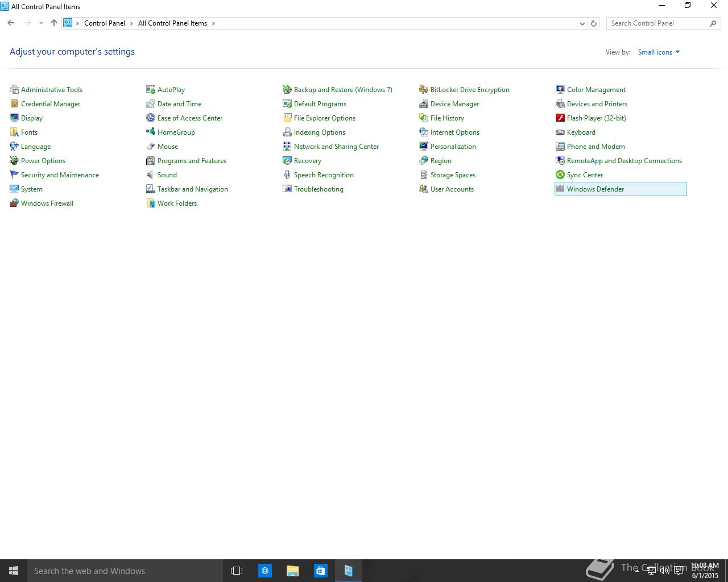This screenshot has width=728, height=582.
Task: Refresh the Control Panel view
Action: coord(594,23)
